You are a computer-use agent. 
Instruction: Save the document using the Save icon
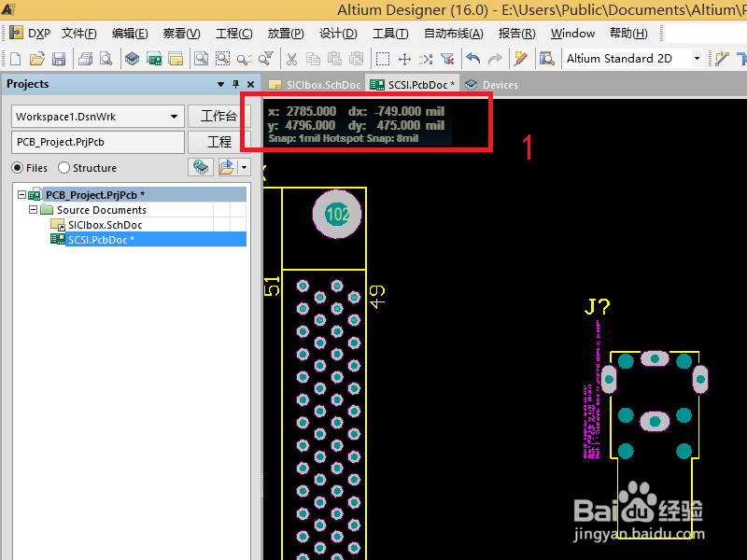(x=59, y=59)
